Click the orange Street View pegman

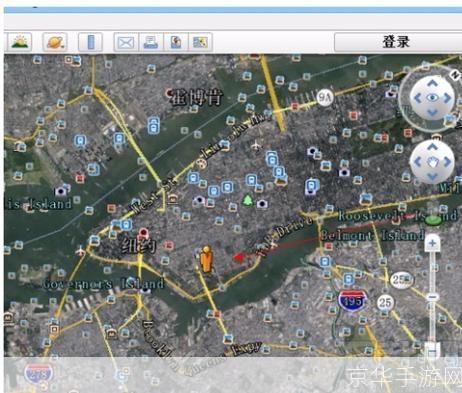206,259
